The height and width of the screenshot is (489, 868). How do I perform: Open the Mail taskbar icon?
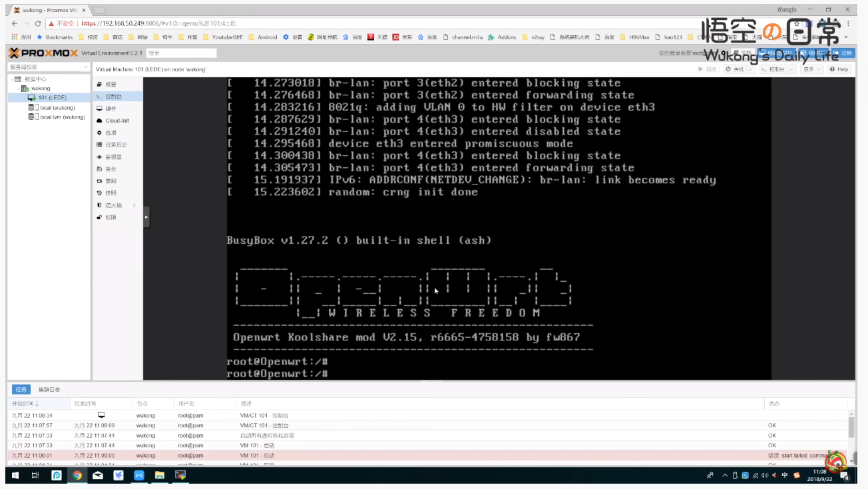98,475
